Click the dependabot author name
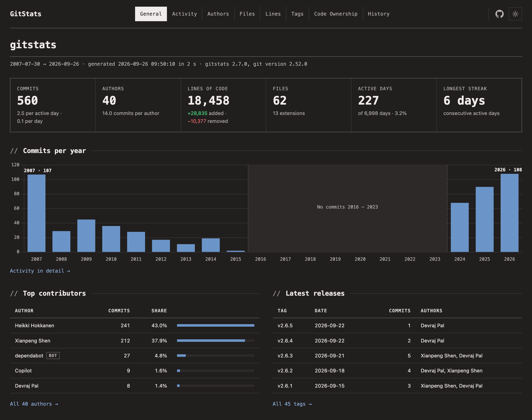Screen dimensions: 532x420 point(29,356)
